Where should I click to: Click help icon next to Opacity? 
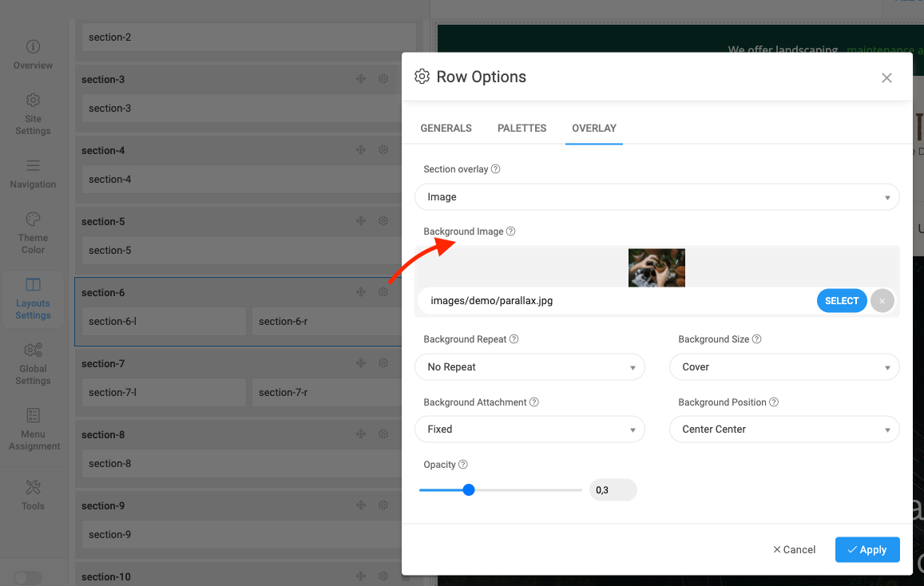point(463,465)
